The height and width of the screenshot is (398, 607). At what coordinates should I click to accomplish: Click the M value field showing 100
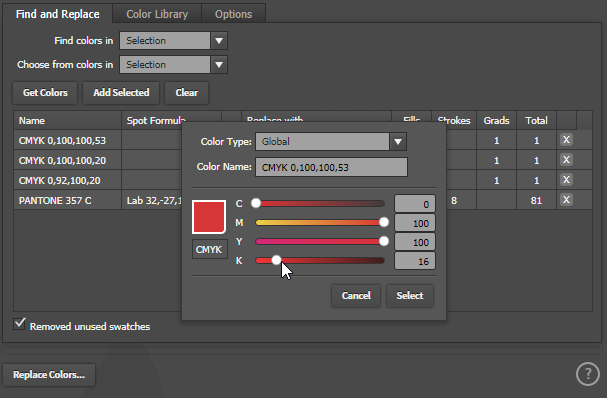pyautogui.click(x=415, y=223)
